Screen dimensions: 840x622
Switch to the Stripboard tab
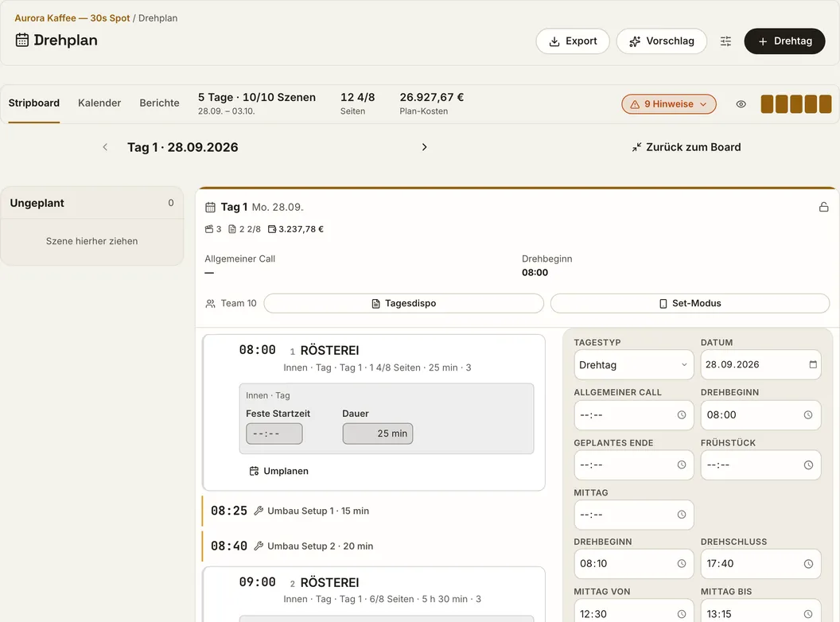coord(33,103)
